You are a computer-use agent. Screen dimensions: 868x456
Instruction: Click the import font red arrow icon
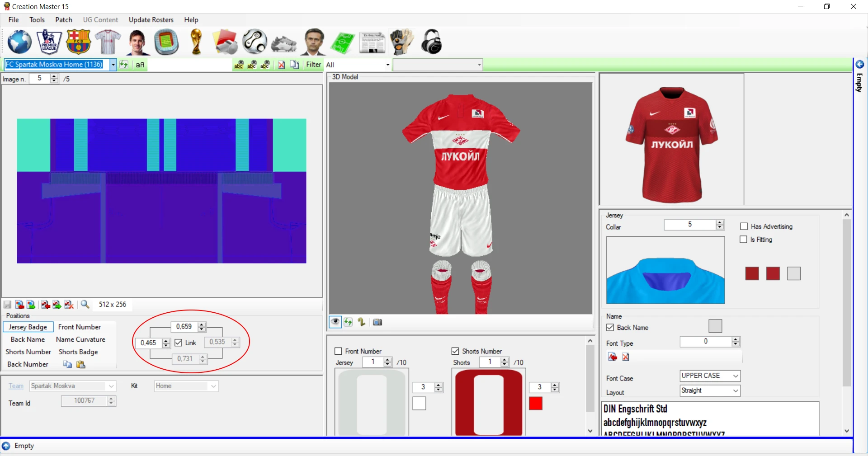point(613,357)
